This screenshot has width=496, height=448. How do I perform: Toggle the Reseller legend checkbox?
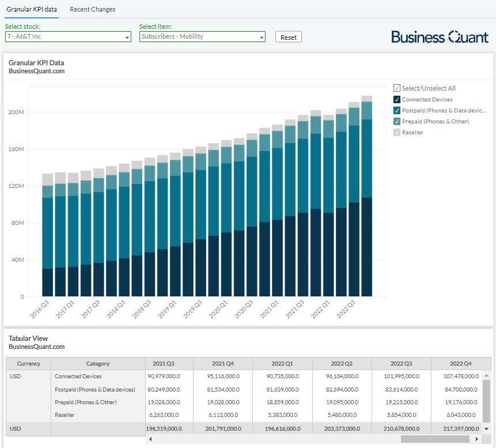coord(397,132)
